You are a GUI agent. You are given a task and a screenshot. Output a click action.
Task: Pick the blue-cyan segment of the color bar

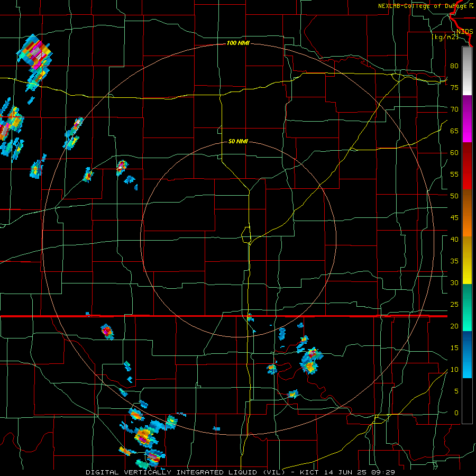[467, 354]
